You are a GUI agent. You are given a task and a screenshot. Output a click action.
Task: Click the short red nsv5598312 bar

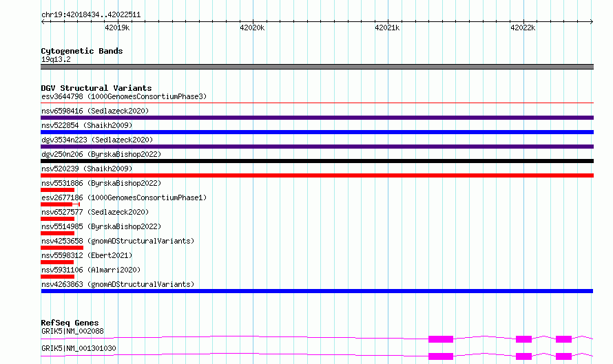pyautogui.click(x=57, y=262)
